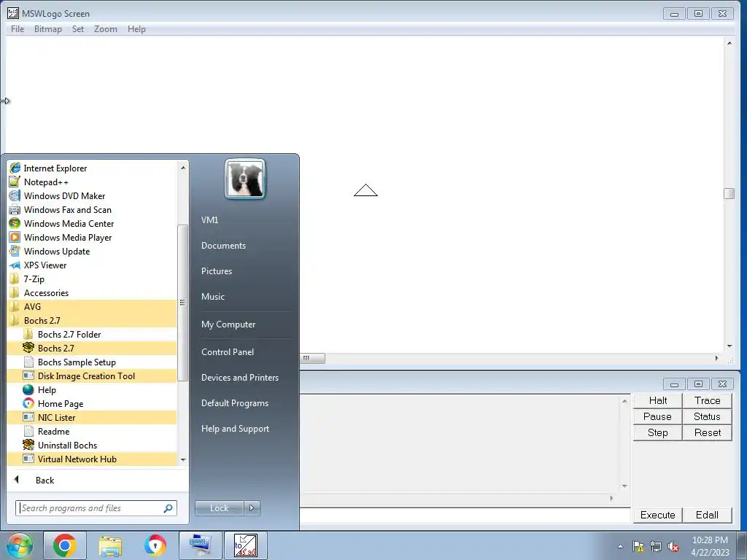Open Windows DVD Maker
747x560 pixels.
pyautogui.click(x=93, y=195)
